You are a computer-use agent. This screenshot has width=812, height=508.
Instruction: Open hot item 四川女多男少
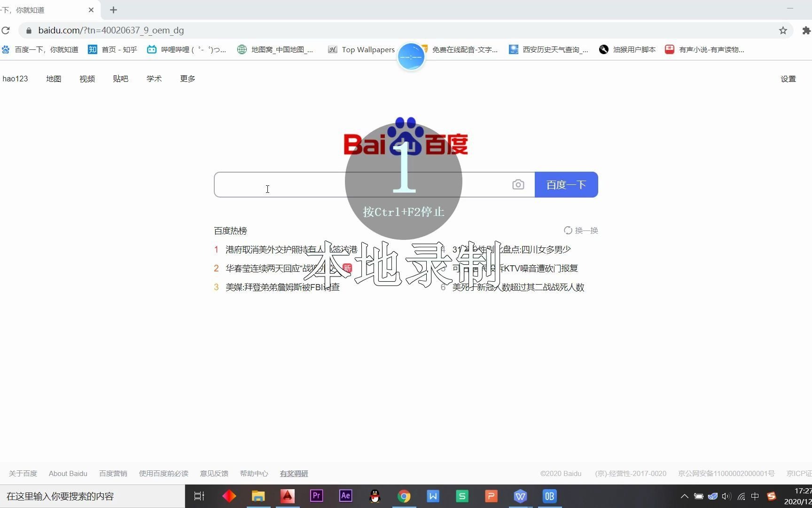511,249
